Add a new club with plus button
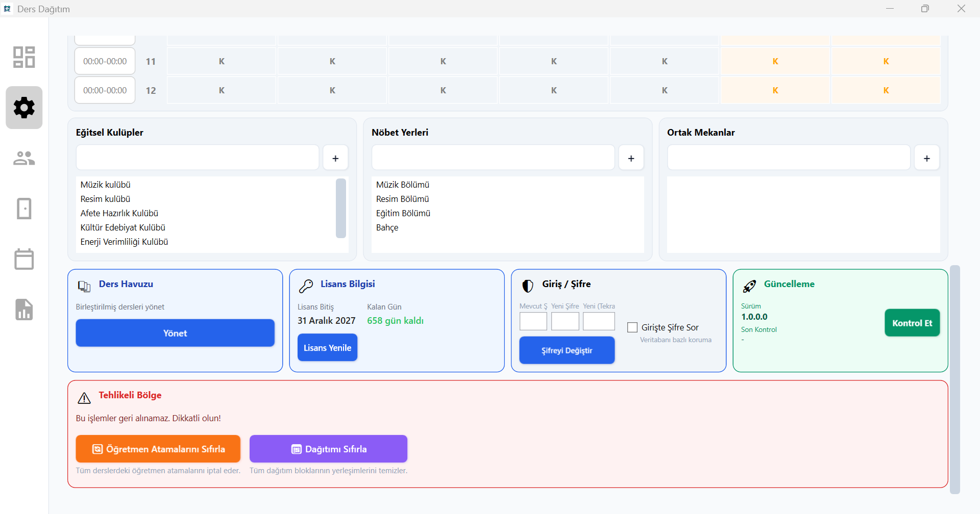This screenshot has width=980, height=514. (x=335, y=158)
